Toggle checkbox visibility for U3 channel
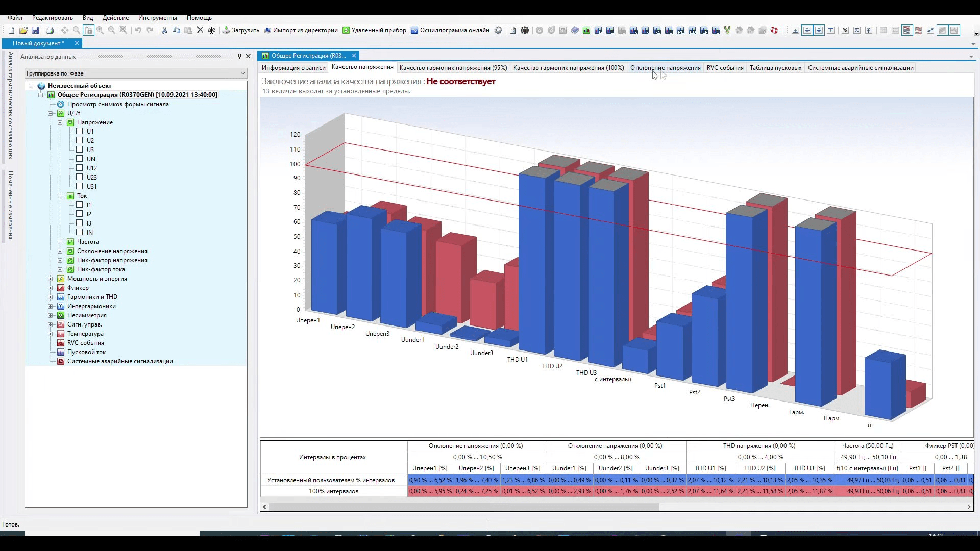The width and height of the screenshot is (980, 551). 80,149
